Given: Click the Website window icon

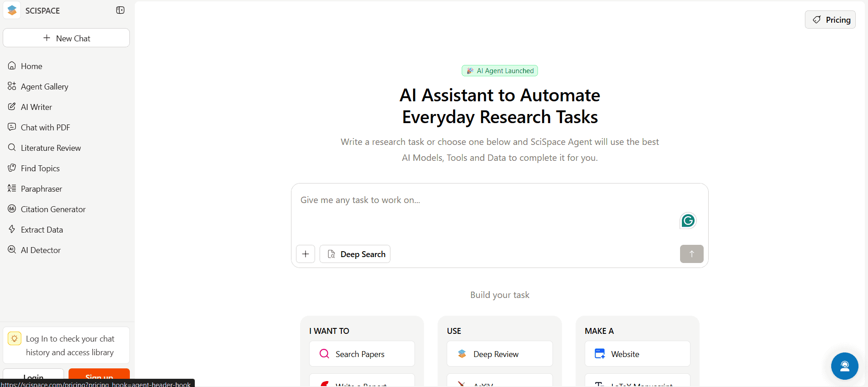Looking at the screenshot, I should (600, 353).
